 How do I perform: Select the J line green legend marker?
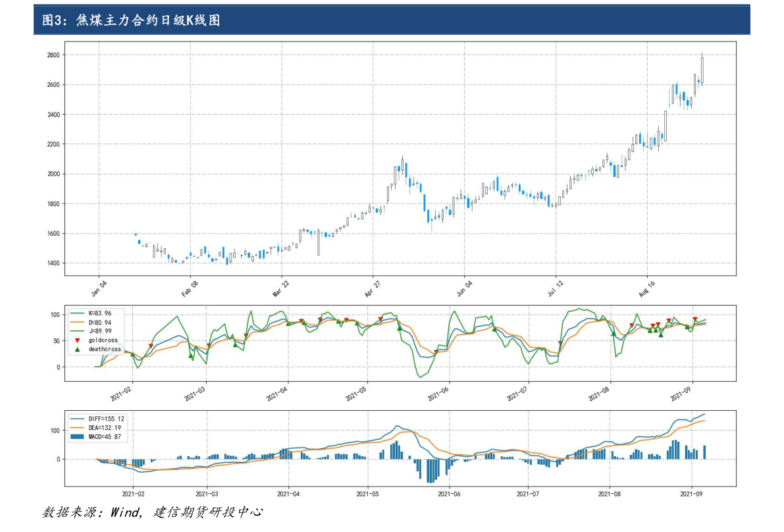point(77,331)
